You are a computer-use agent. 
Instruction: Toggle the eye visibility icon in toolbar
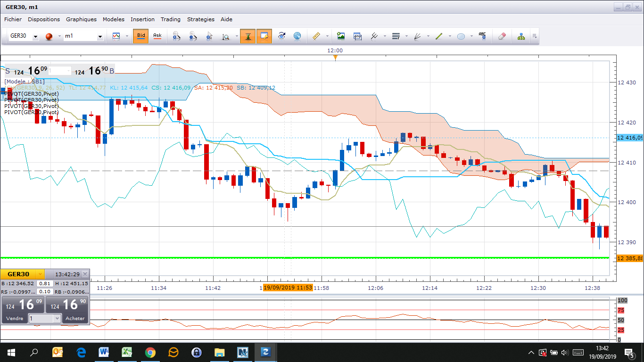click(281, 36)
